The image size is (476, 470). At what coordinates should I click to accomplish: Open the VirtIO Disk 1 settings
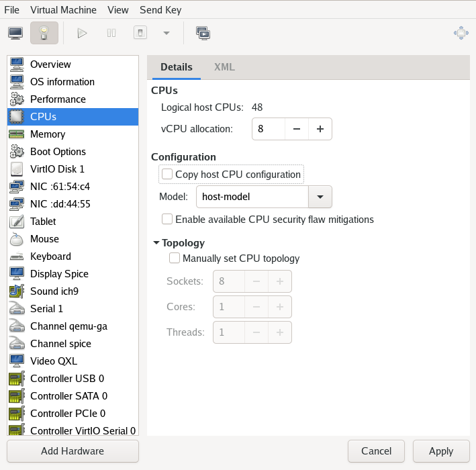(57, 169)
